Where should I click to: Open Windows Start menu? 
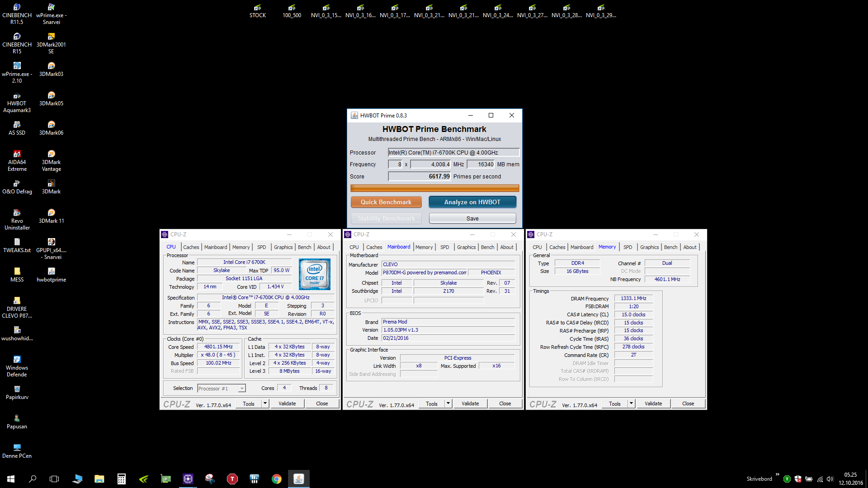[x=11, y=479]
